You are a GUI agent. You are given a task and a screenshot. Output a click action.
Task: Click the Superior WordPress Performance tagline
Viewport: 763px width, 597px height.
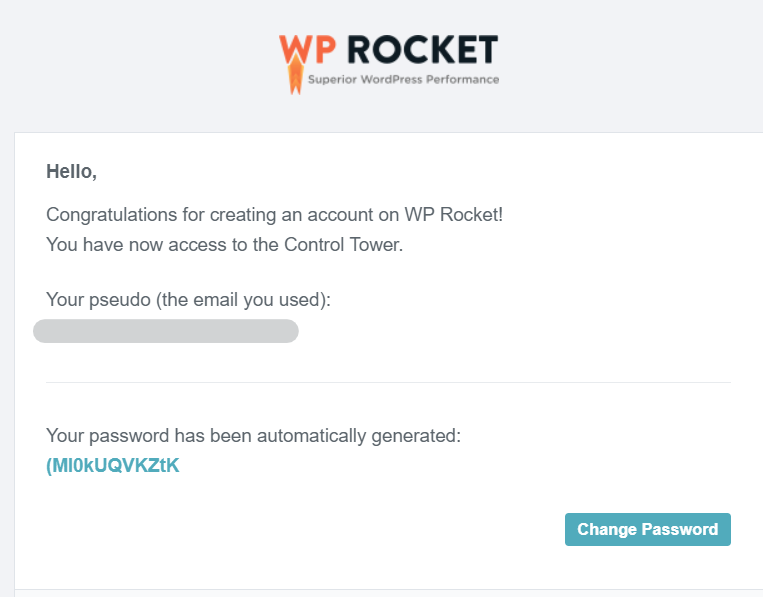point(403,79)
